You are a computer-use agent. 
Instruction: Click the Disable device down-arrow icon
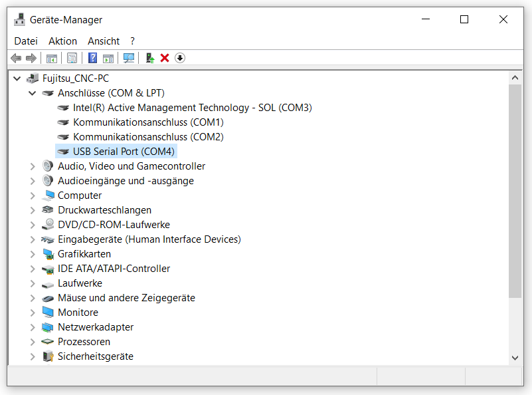point(180,58)
